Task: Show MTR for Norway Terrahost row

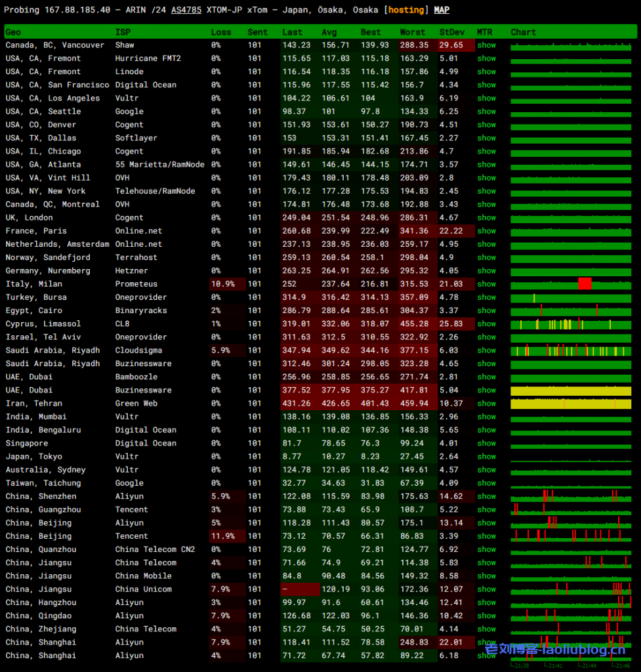Action: [x=486, y=257]
